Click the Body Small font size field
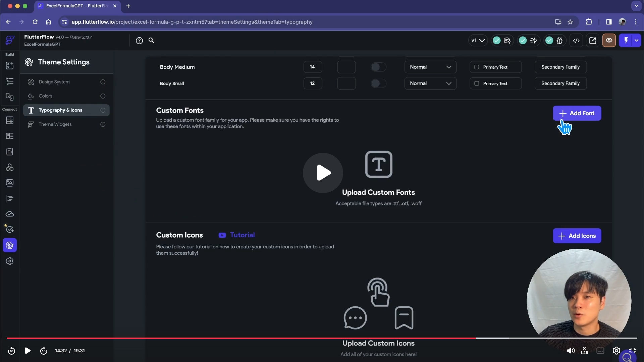The image size is (644, 362). point(313,83)
